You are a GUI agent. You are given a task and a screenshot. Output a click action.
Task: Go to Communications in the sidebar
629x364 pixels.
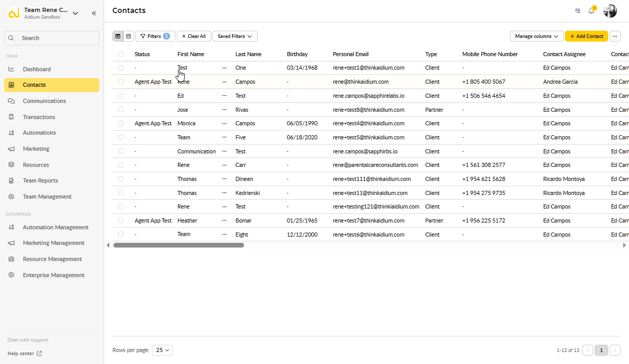[44, 101]
